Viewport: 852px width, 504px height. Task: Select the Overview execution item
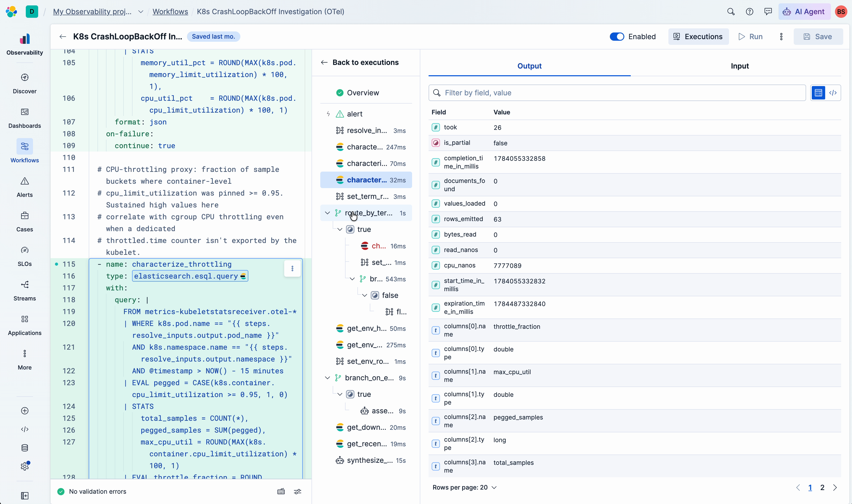coord(366,93)
